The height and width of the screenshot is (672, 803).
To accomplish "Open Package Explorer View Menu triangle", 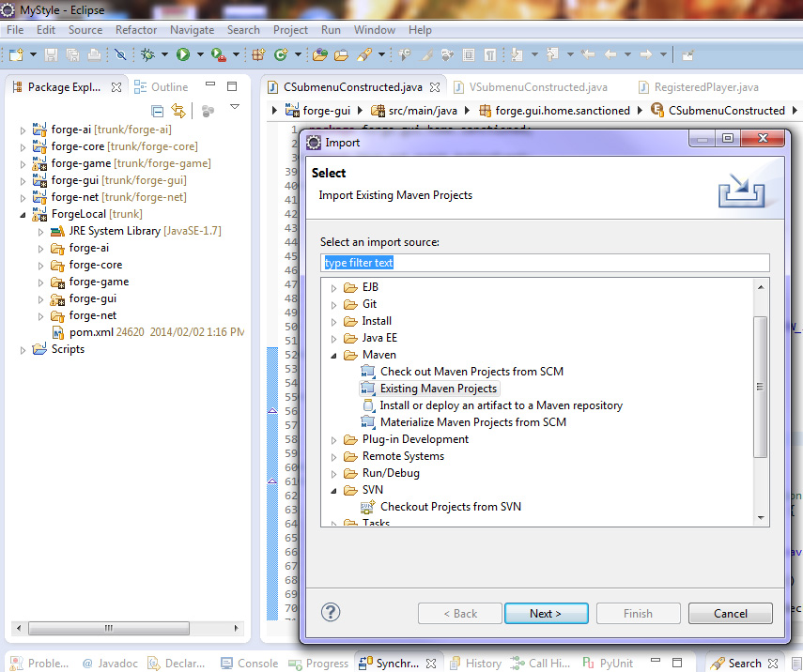I will (x=235, y=106).
